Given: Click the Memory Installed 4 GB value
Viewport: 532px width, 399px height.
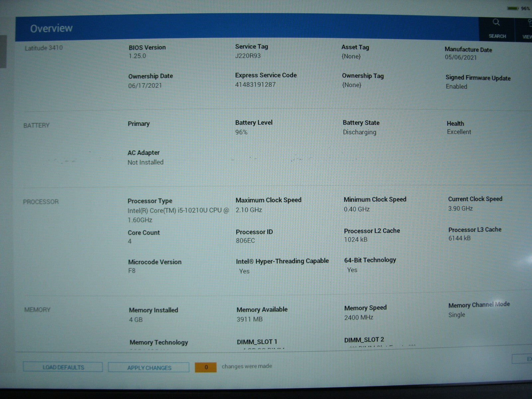Looking at the screenshot, I should click(136, 320).
